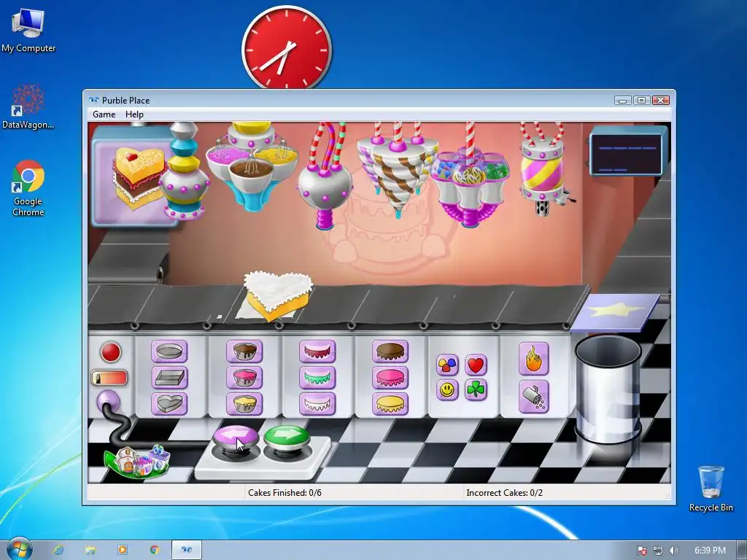
Task: Open My Computer desktop icon
Action: coord(28,31)
